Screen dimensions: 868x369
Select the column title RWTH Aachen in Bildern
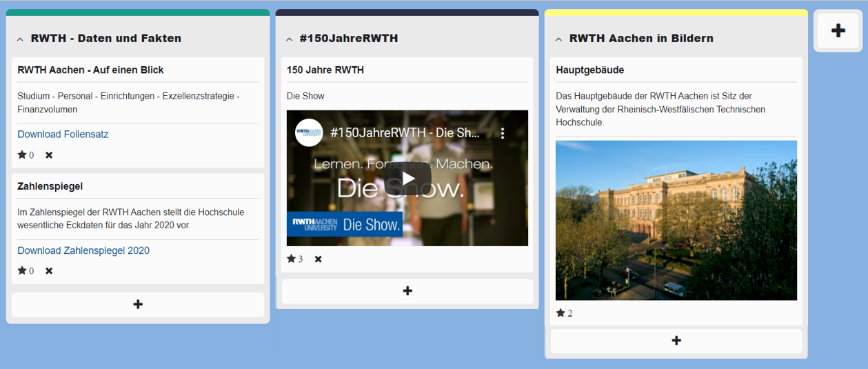click(641, 39)
